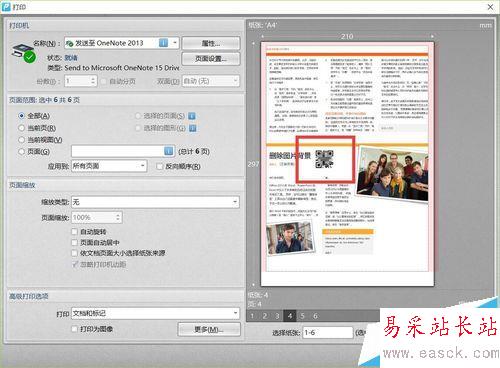Click the printer status icon
The height and width of the screenshot is (368, 500).
24,53
